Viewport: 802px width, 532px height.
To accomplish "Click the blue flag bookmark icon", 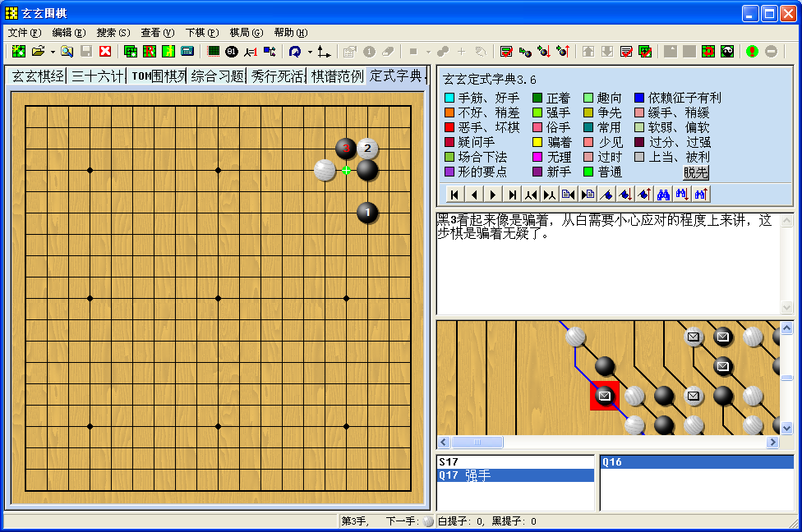I will click(x=606, y=195).
